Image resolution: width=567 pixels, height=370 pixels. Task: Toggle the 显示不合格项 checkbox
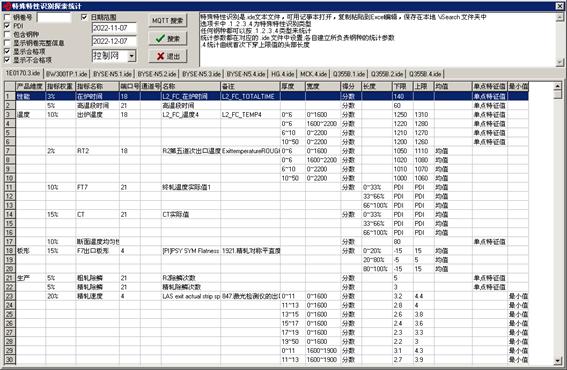click(x=7, y=60)
